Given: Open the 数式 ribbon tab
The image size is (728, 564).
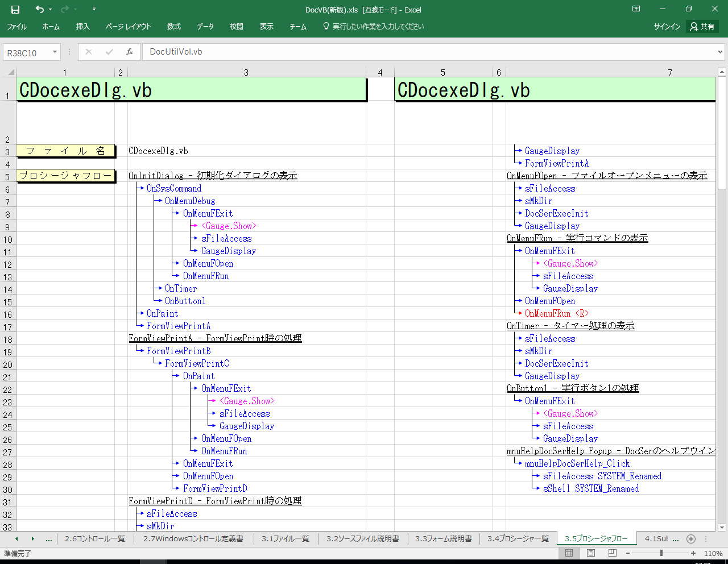Looking at the screenshot, I should (174, 27).
